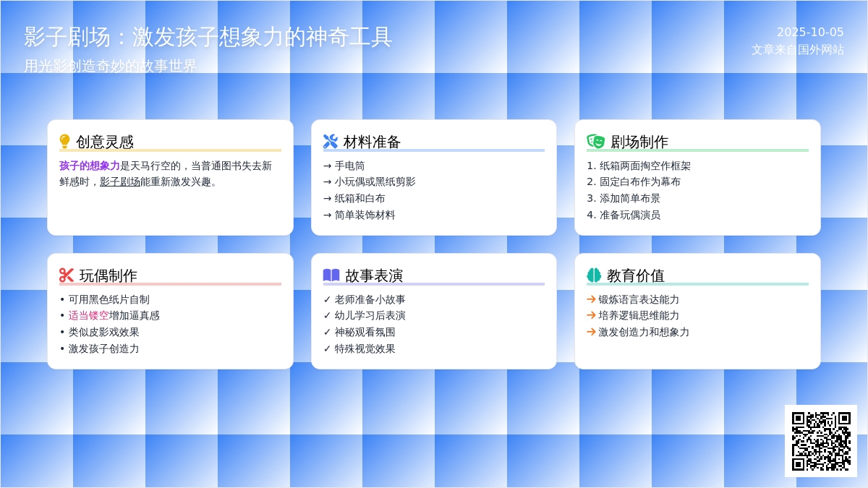The width and height of the screenshot is (868, 488).
Task: Click the orange arrow before 激发创造力和想象力
Action: (591, 332)
